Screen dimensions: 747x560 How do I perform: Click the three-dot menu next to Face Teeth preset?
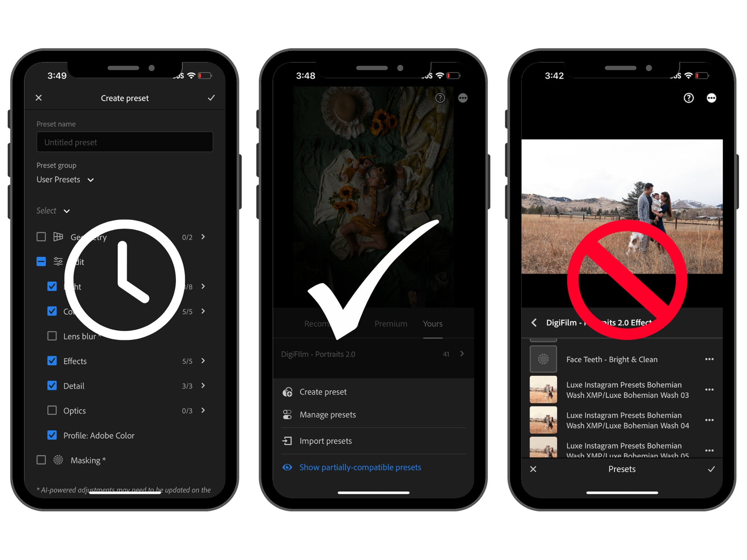point(709,358)
